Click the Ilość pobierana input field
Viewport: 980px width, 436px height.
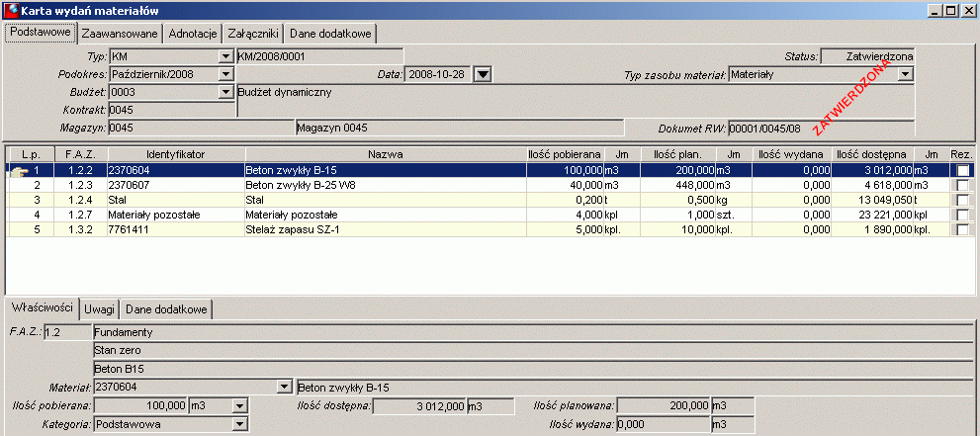[x=140, y=406]
